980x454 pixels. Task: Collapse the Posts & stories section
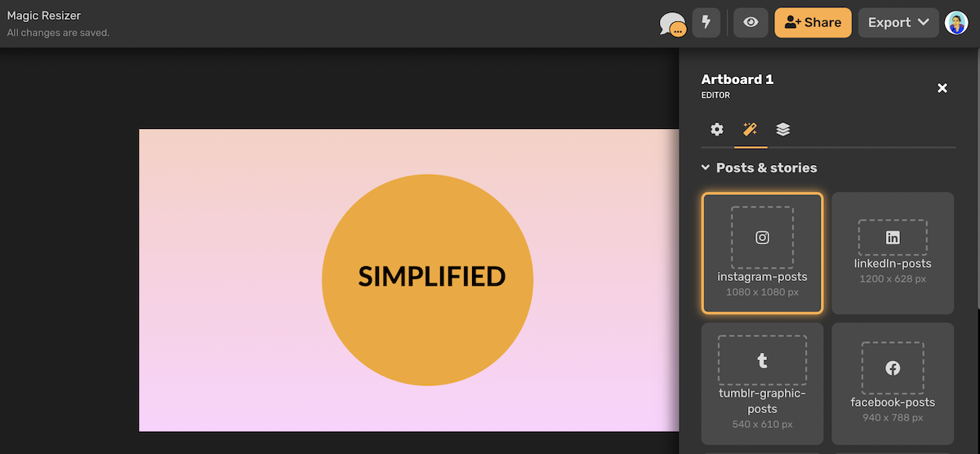pyautogui.click(x=759, y=167)
